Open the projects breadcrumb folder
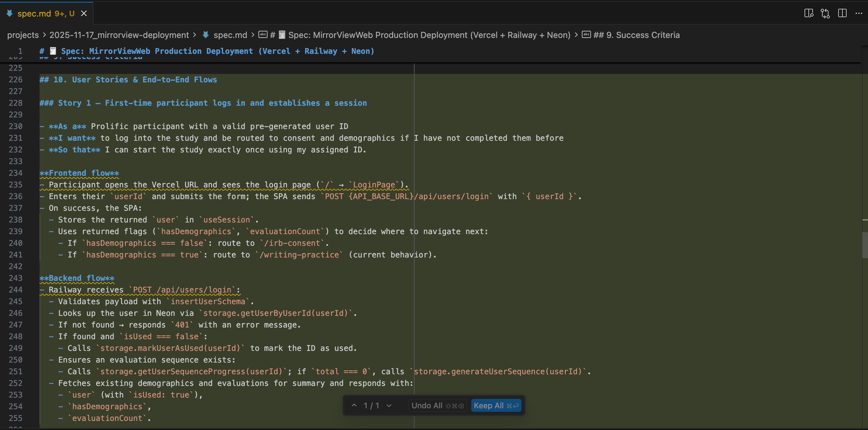868x430 pixels. coord(23,35)
